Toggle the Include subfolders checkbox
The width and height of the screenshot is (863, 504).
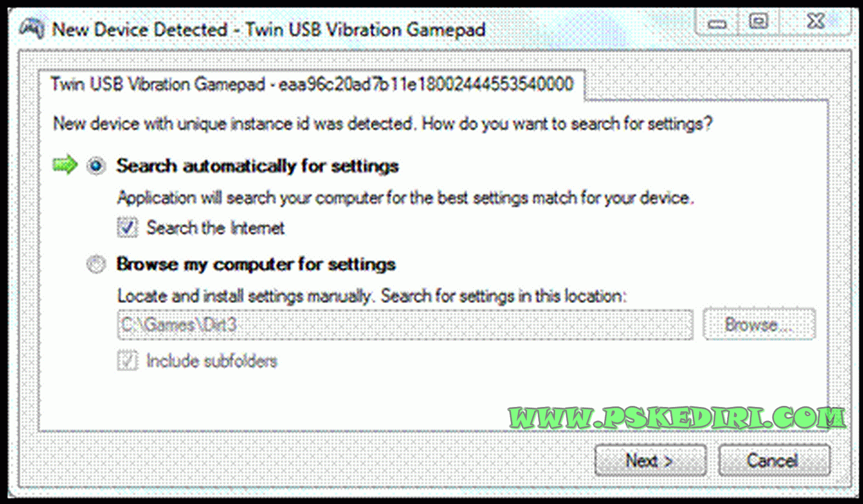(127, 361)
